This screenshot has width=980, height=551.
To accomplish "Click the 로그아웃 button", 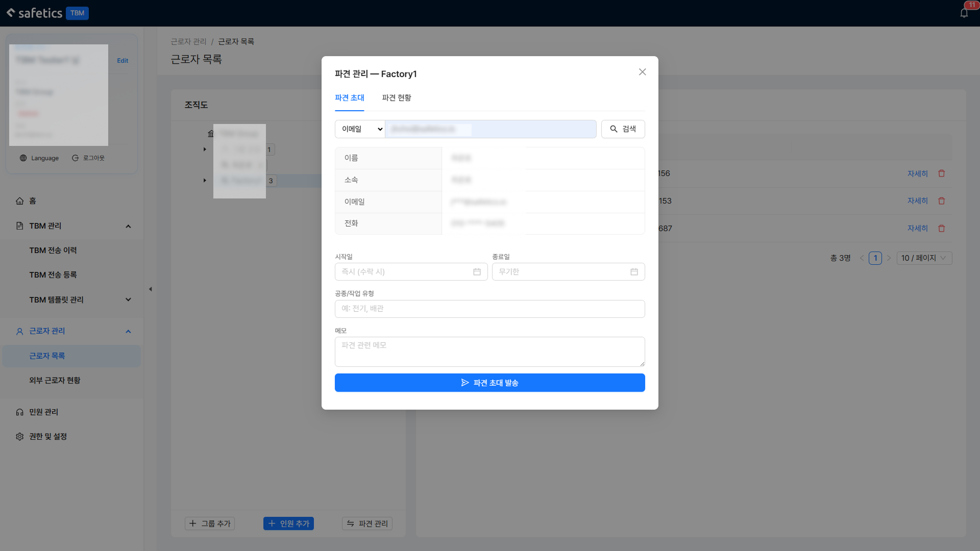I will tap(88, 158).
